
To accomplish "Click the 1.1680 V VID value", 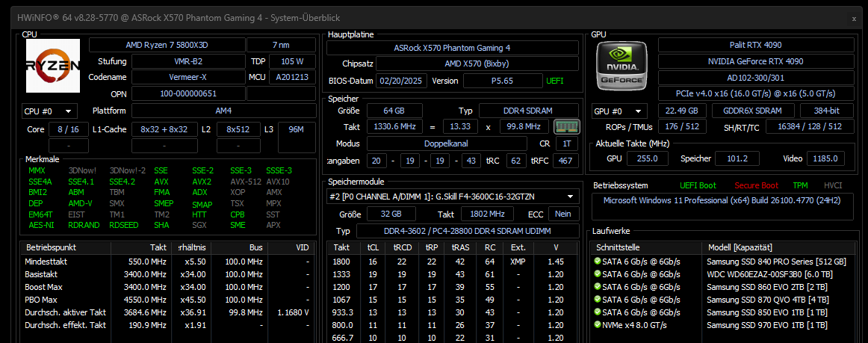I will [x=292, y=312].
